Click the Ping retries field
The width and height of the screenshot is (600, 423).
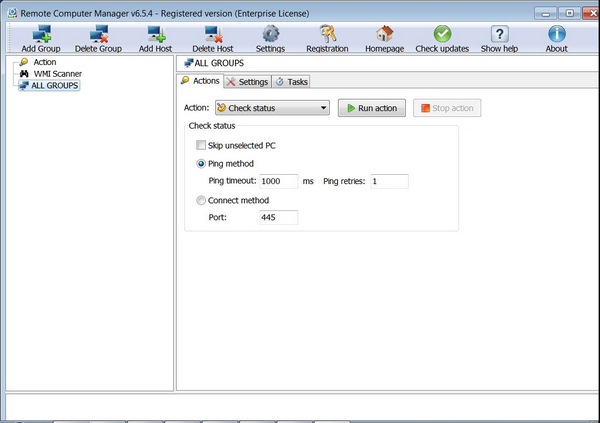point(389,181)
